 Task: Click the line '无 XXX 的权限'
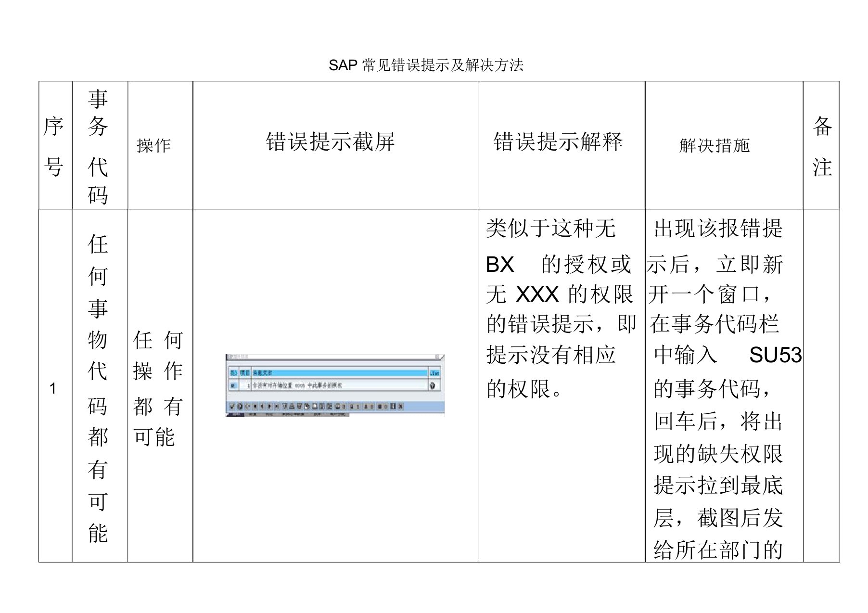pyautogui.click(x=559, y=294)
